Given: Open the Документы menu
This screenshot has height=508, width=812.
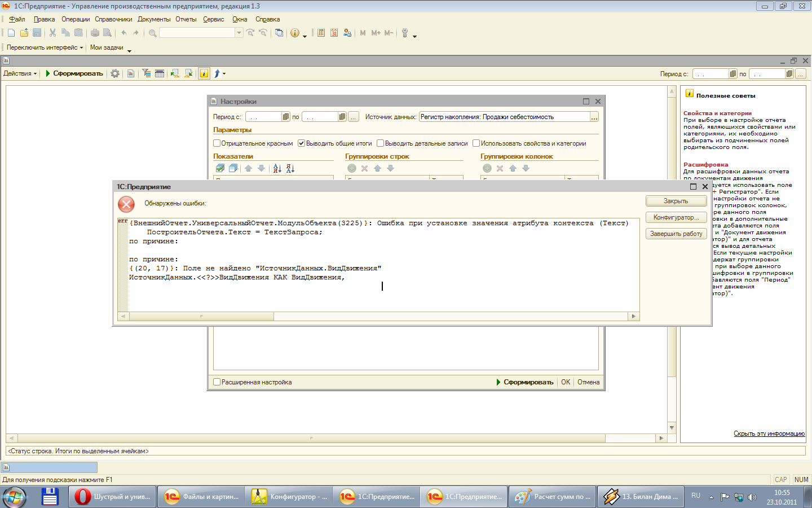Looking at the screenshot, I should tap(154, 19).
